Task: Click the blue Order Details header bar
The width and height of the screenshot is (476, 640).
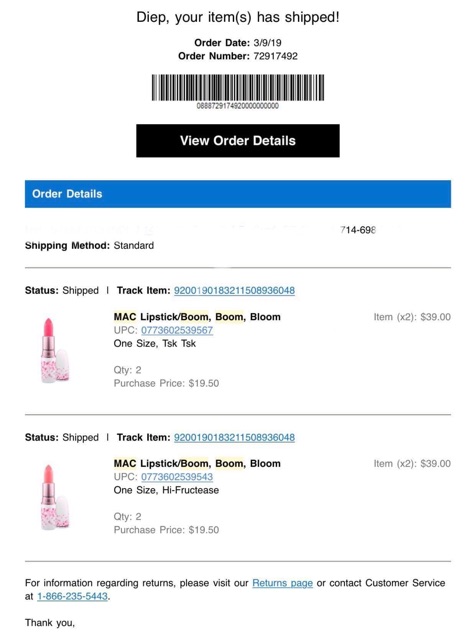Action: point(238,194)
